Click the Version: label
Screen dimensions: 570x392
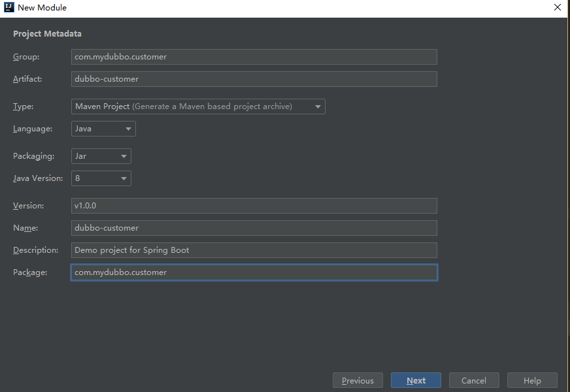[28, 206]
